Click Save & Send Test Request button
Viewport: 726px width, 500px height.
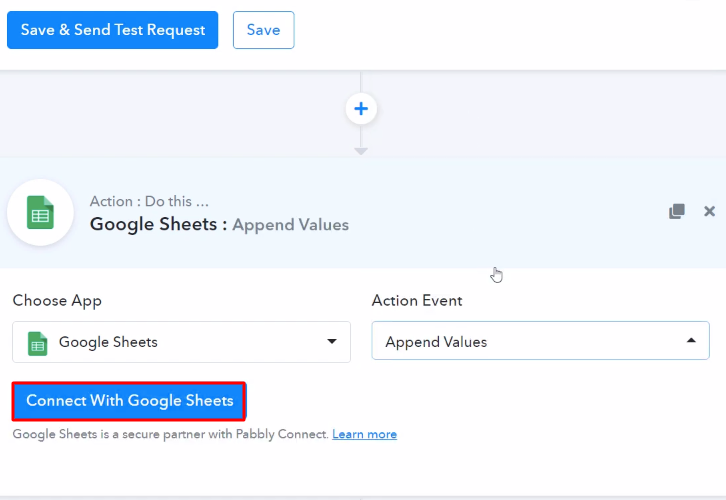pyautogui.click(x=113, y=30)
